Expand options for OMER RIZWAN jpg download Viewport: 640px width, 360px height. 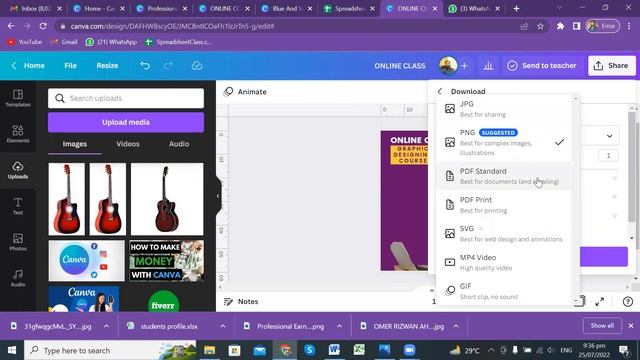(456, 326)
